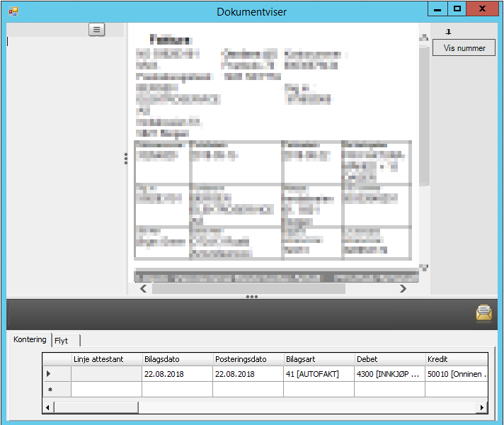This screenshot has width=504, height=425.
Task: Select Bilagsdato cell 22.08.2018
Action: 178,374
